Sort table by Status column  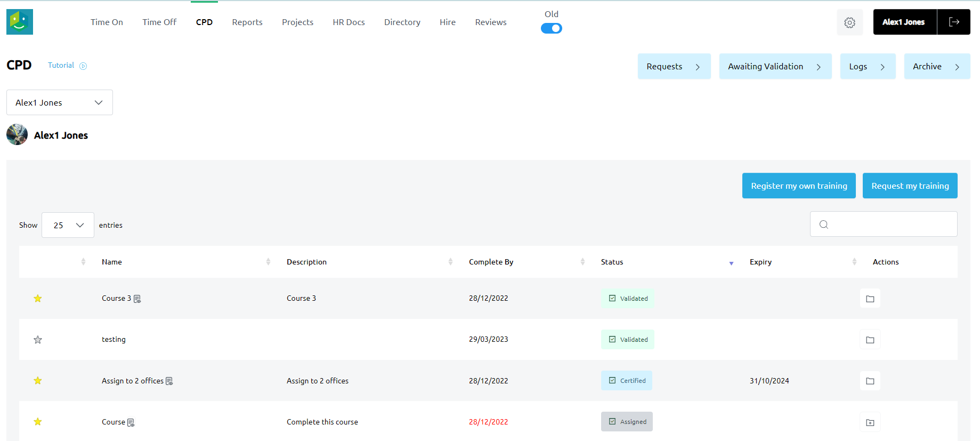(x=612, y=262)
